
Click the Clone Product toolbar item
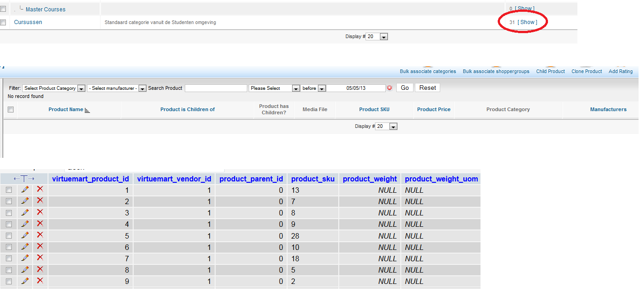(586, 71)
